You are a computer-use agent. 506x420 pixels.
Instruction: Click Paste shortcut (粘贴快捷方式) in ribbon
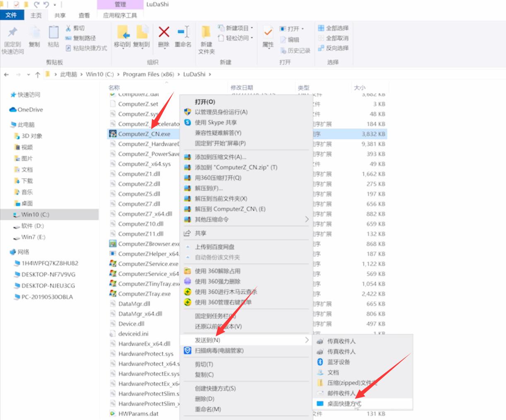click(x=86, y=48)
